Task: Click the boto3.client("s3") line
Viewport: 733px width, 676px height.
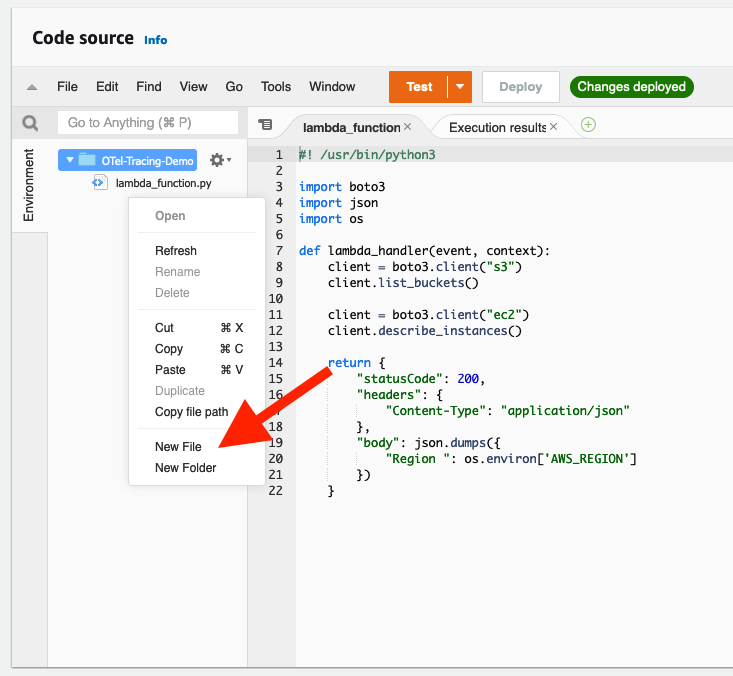Action: coord(424,267)
